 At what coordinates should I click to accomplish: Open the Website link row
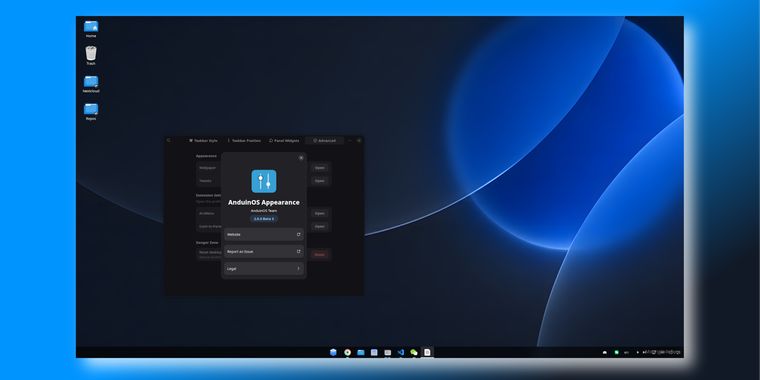264,235
